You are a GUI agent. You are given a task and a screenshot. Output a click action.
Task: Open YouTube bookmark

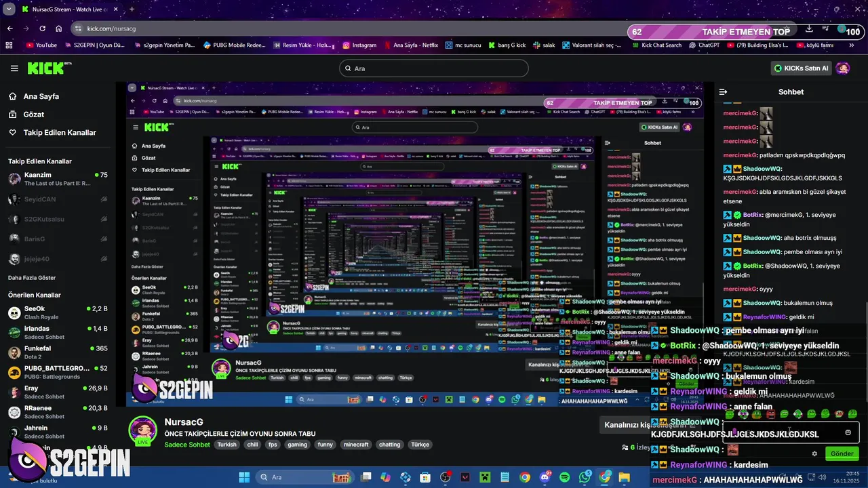(x=41, y=45)
